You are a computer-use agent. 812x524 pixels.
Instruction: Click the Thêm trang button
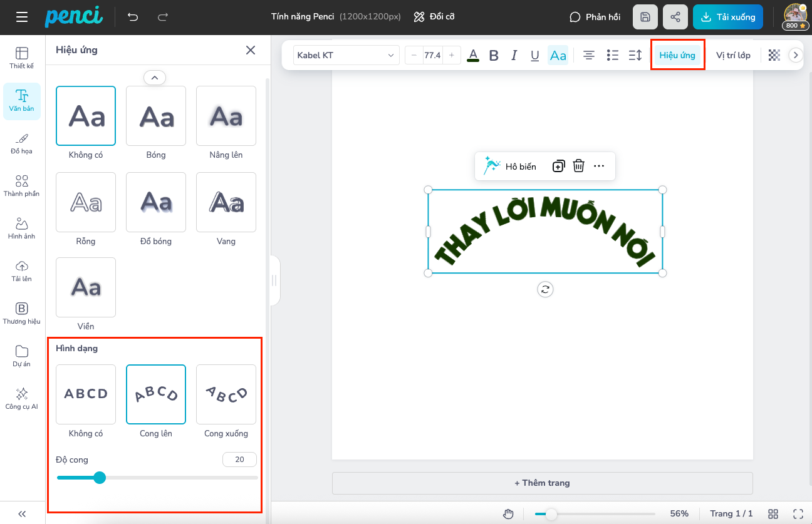coord(542,483)
